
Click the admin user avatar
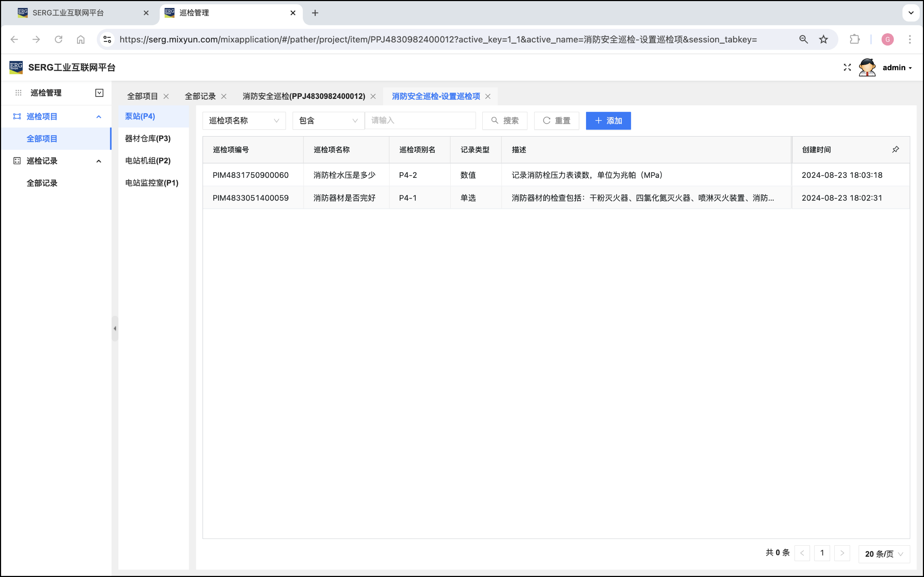click(867, 67)
